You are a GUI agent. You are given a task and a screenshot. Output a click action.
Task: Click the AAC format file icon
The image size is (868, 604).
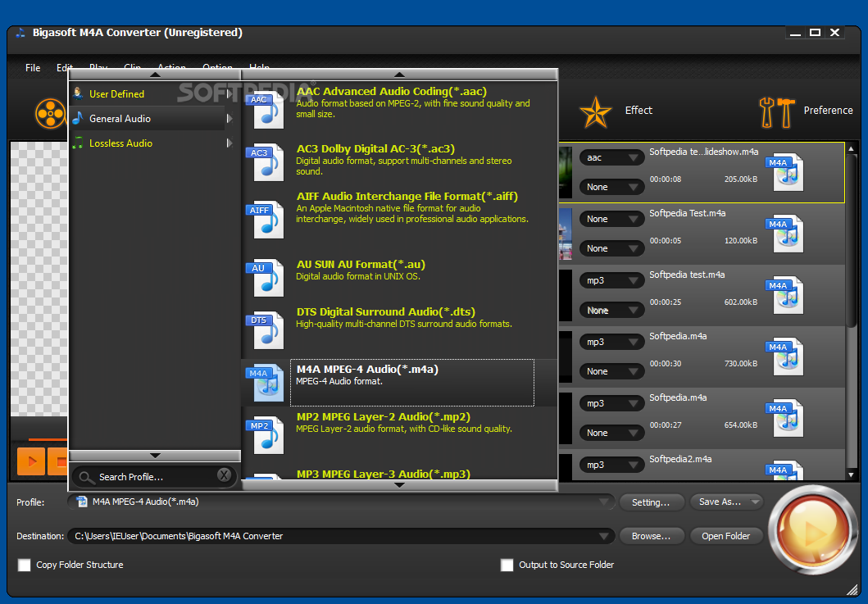click(x=266, y=110)
